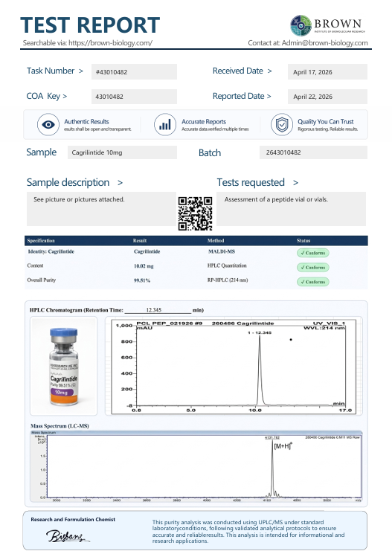
Task: Click the Cagrilintide vial photo thumbnail
Action: (x=64, y=366)
